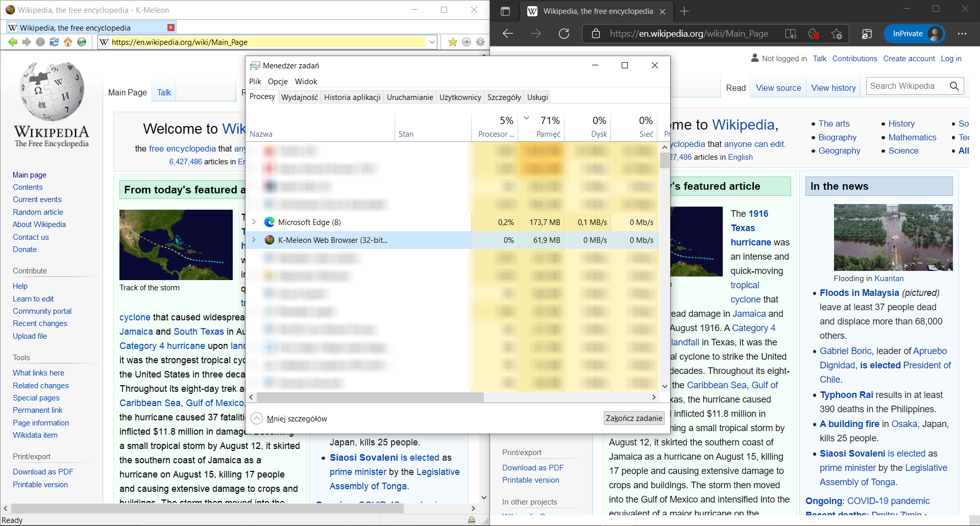The image size is (980, 526).
Task: Expand K-Meleon Web Browser process row
Action: tap(254, 240)
